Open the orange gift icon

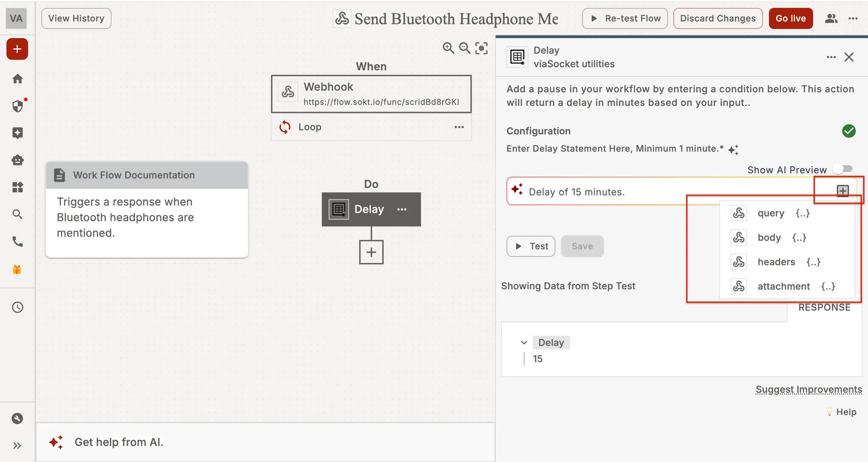[x=17, y=270]
